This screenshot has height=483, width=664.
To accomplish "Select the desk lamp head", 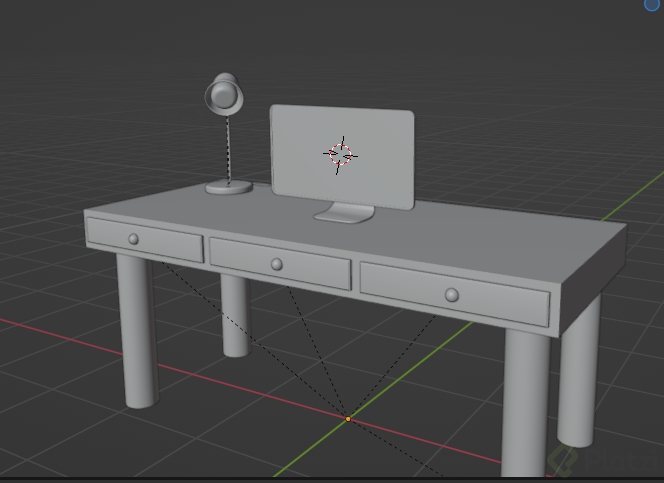I will coord(224,94).
